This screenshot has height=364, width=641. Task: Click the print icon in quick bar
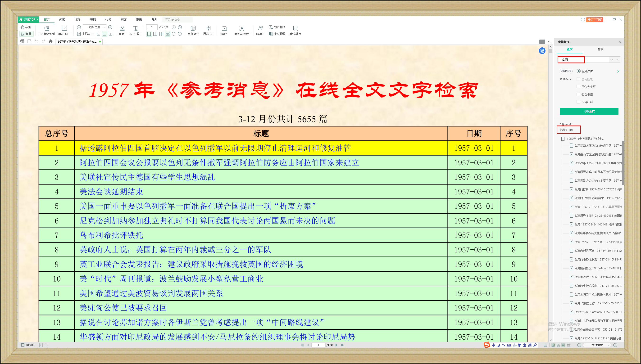tap(22, 41)
